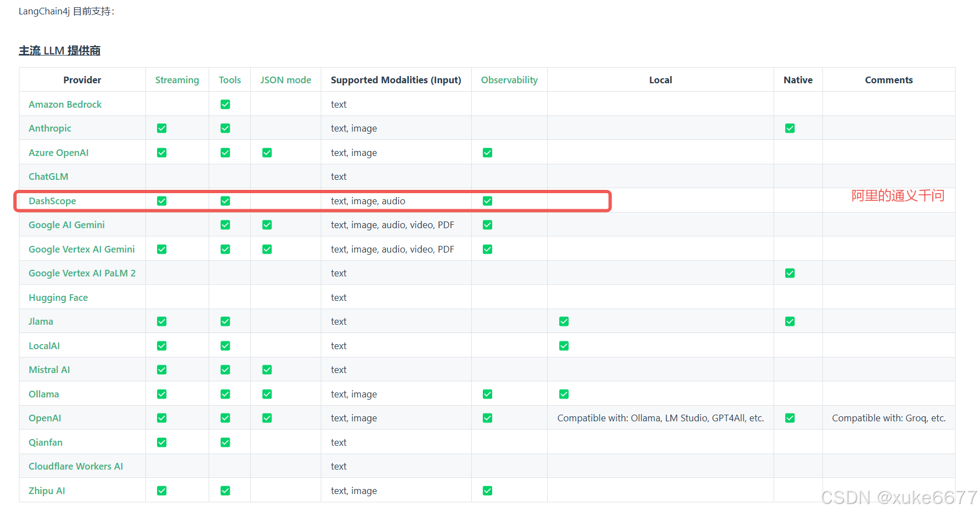Click the Provider column header

(x=82, y=79)
